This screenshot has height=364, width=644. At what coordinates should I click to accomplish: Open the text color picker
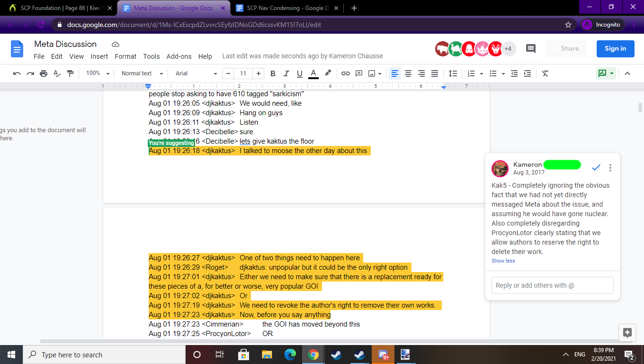(313, 73)
